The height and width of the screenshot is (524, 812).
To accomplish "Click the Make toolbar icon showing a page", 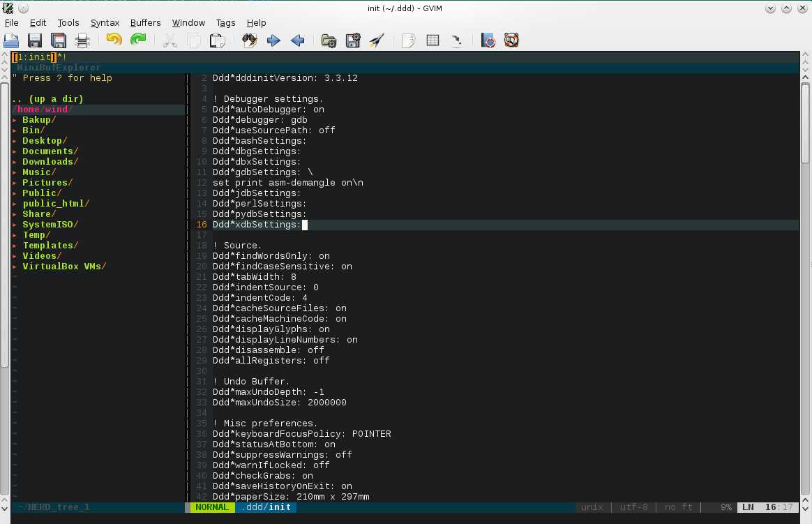I will pos(409,40).
